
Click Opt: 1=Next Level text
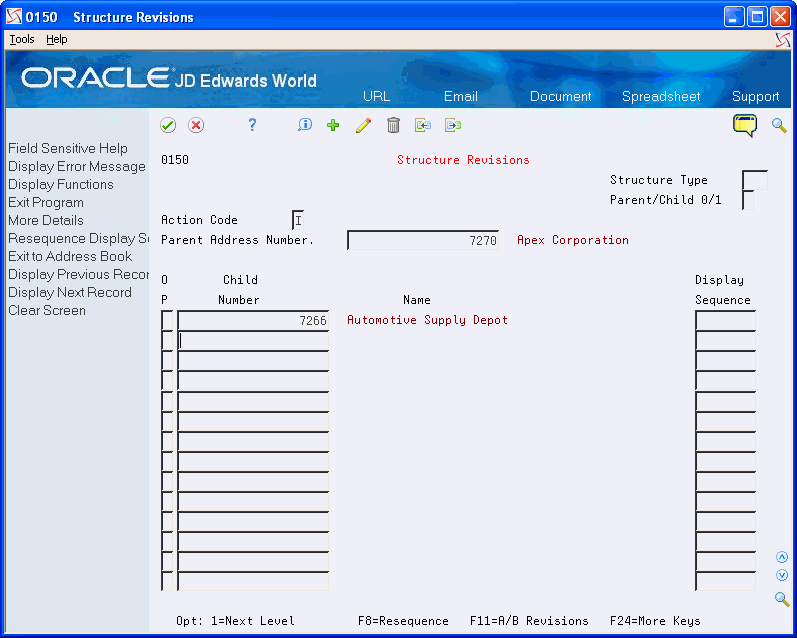pyautogui.click(x=235, y=621)
